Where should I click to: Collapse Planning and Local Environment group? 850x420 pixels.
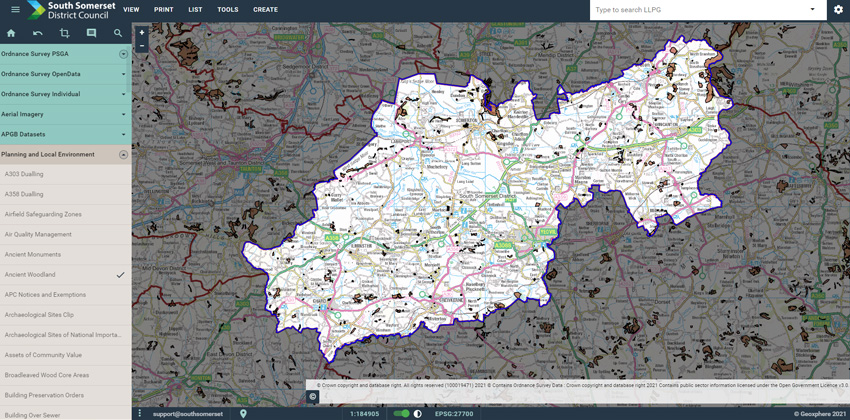coord(66,154)
